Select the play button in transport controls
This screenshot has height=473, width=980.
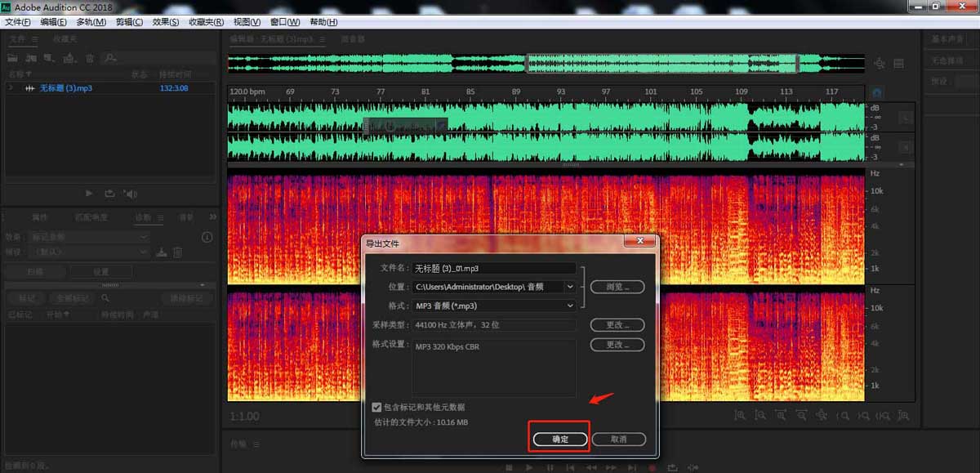tap(529, 466)
